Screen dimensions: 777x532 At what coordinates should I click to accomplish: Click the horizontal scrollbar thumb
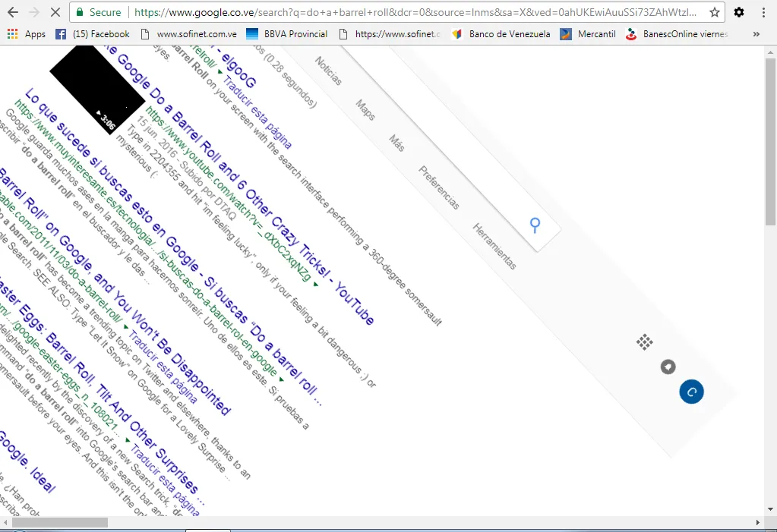[59, 523]
